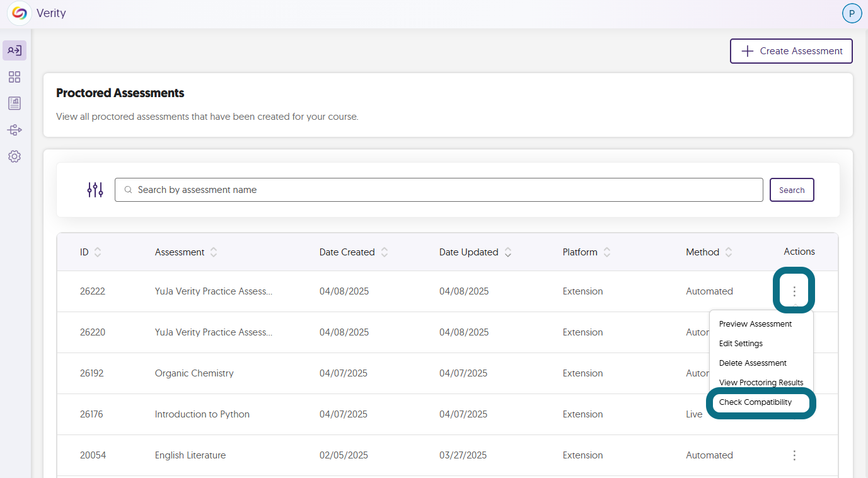Screen dimensions: 868x478
Task: Click the English Literature assessment name
Action: (x=190, y=455)
